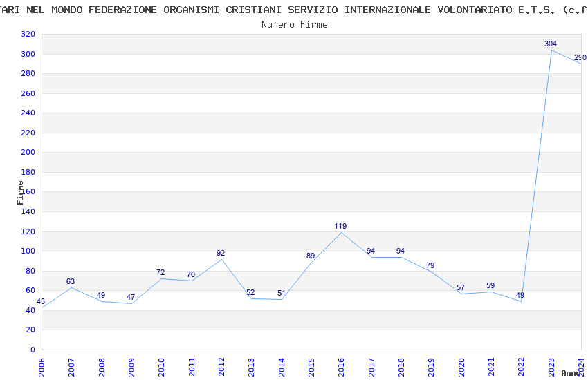Select the 2023 year on x-axis

551,366
